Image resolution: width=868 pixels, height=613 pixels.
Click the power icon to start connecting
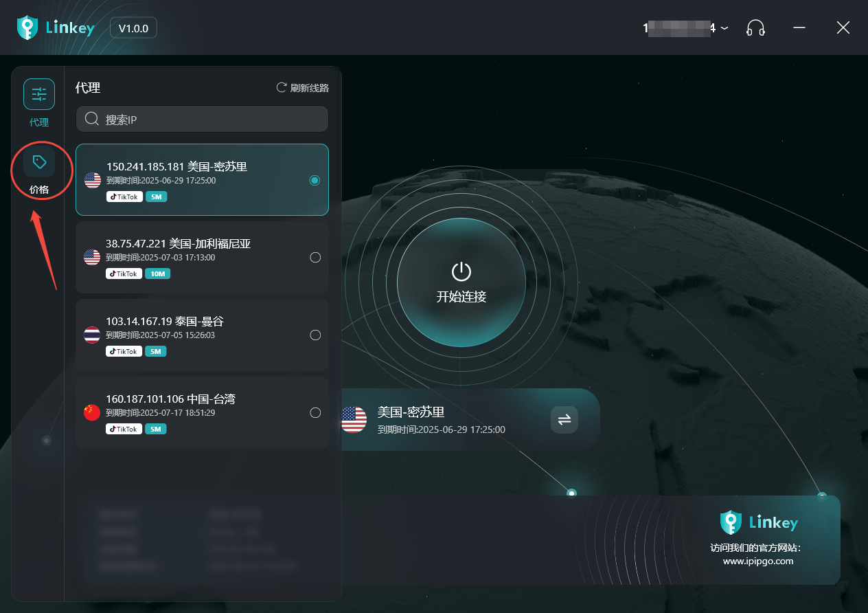click(461, 272)
